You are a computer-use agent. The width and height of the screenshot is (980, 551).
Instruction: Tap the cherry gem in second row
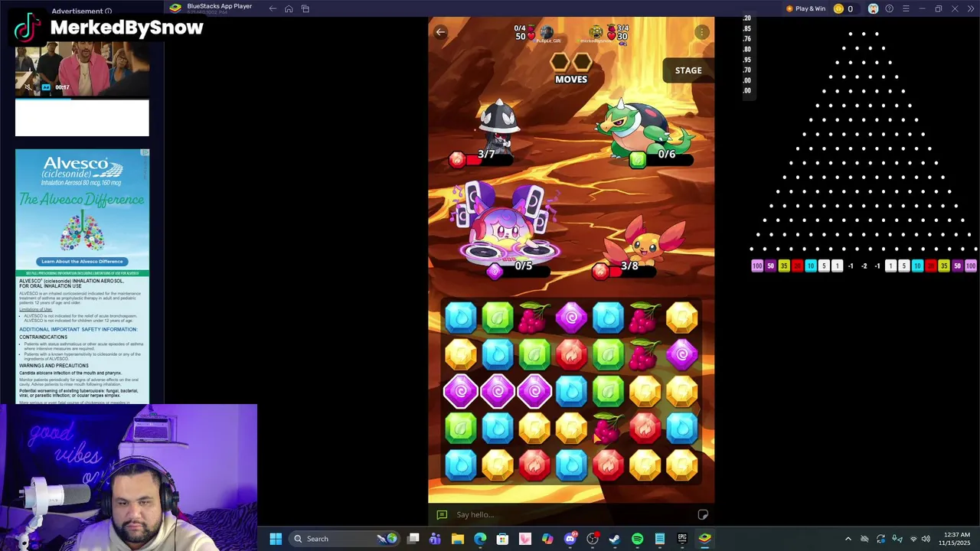tap(645, 354)
